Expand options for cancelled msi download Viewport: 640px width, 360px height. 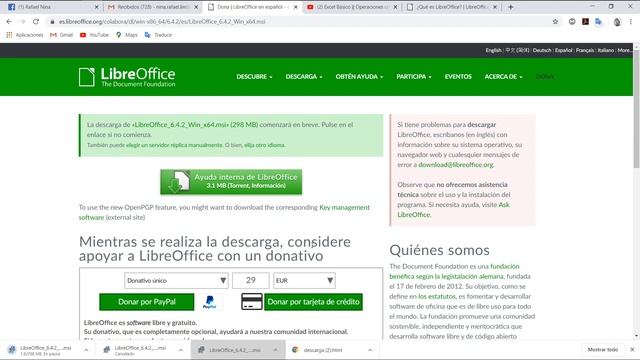181,350
